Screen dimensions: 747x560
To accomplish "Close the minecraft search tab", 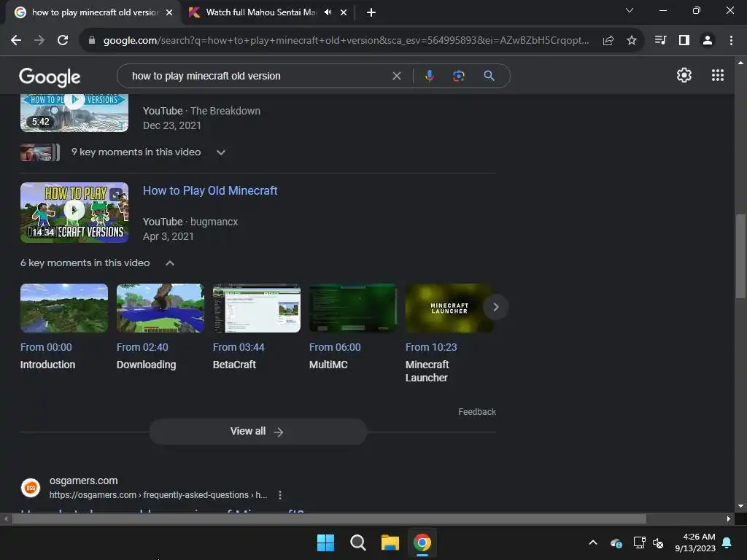I will [x=169, y=12].
